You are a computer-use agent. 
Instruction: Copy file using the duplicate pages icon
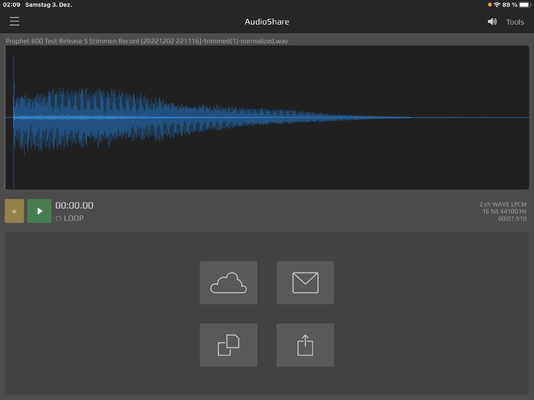[x=229, y=345]
